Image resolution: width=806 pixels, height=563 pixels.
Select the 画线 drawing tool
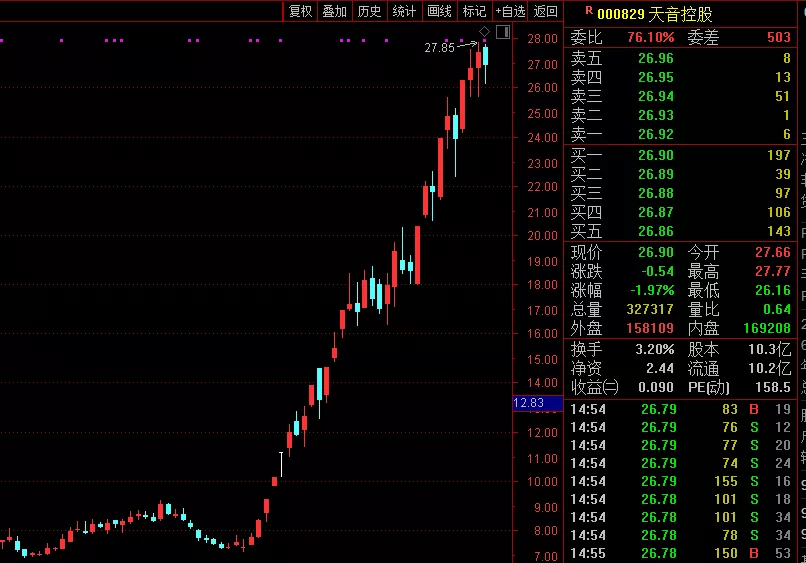439,12
